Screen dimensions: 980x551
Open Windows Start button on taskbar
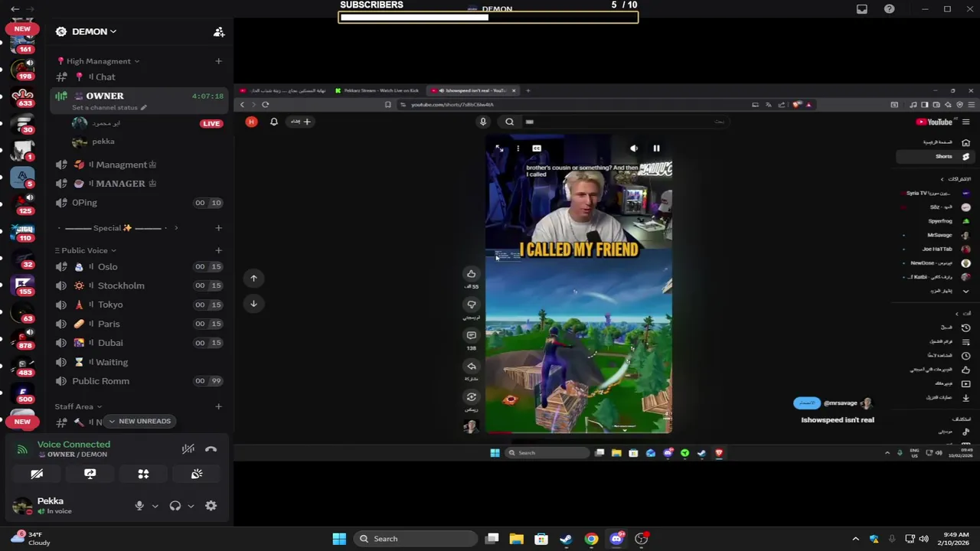(x=339, y=539)
